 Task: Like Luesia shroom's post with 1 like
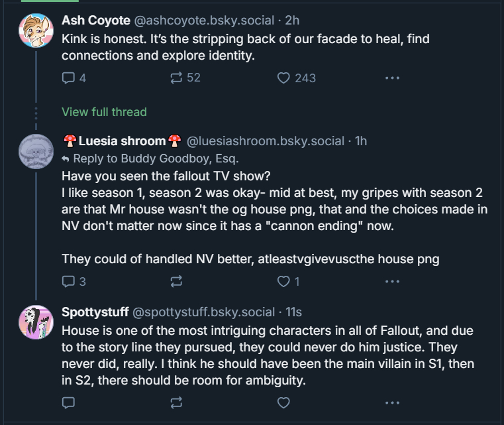pos(284,281)
